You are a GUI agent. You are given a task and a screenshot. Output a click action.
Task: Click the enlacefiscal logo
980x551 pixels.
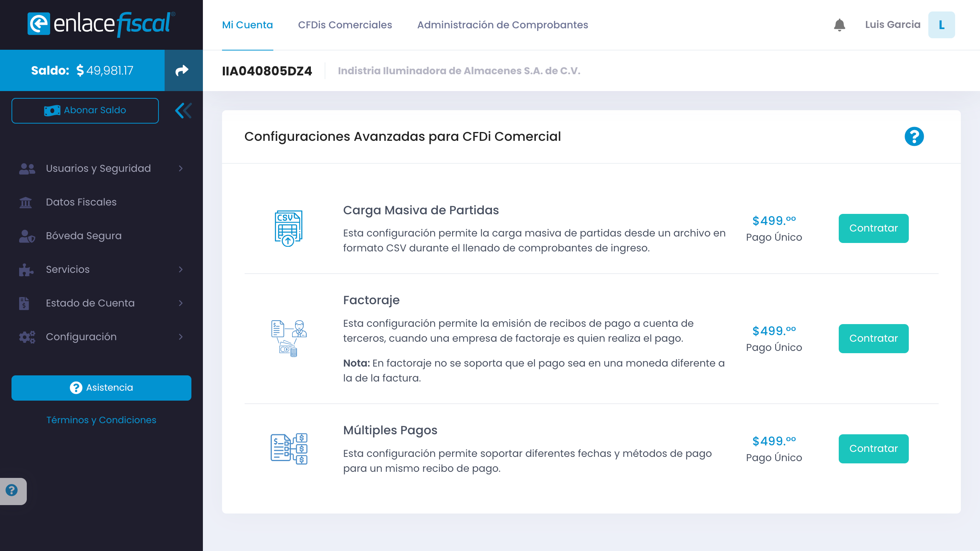101,24
